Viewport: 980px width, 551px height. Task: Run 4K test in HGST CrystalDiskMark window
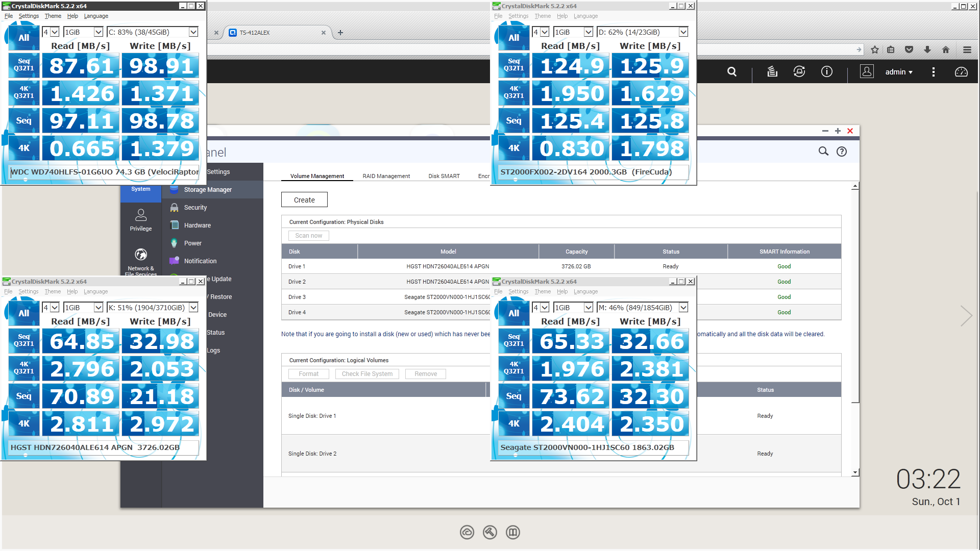[24, 424]
